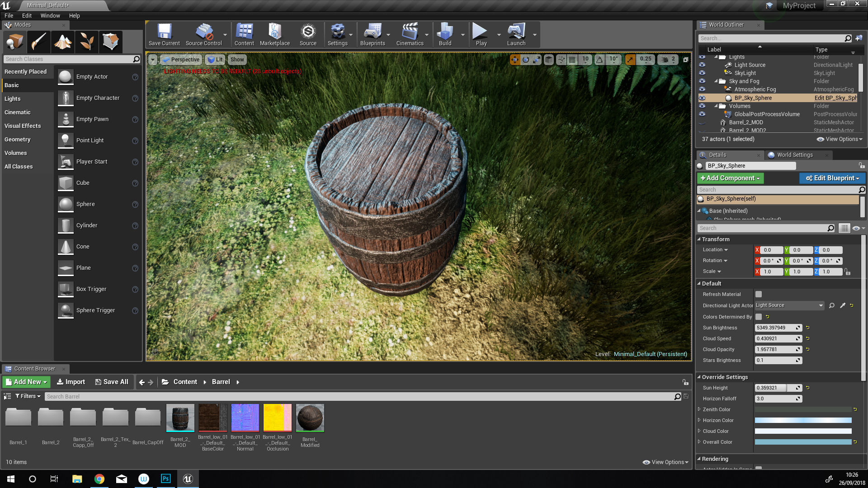Select translate gizmo icon in viewport
This screenshot has width=868, height=488.
515,60
